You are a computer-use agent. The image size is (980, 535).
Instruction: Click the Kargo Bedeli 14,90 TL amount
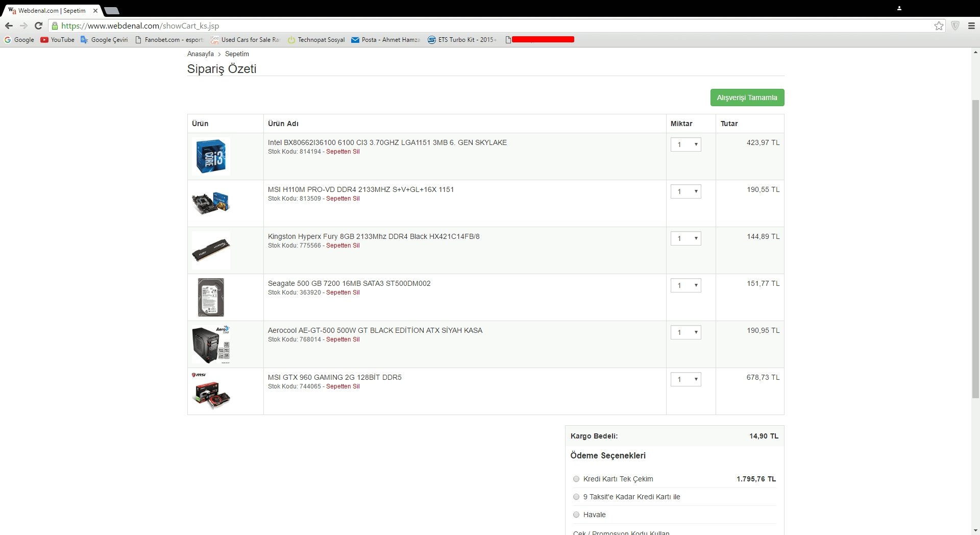pos(764,436)
